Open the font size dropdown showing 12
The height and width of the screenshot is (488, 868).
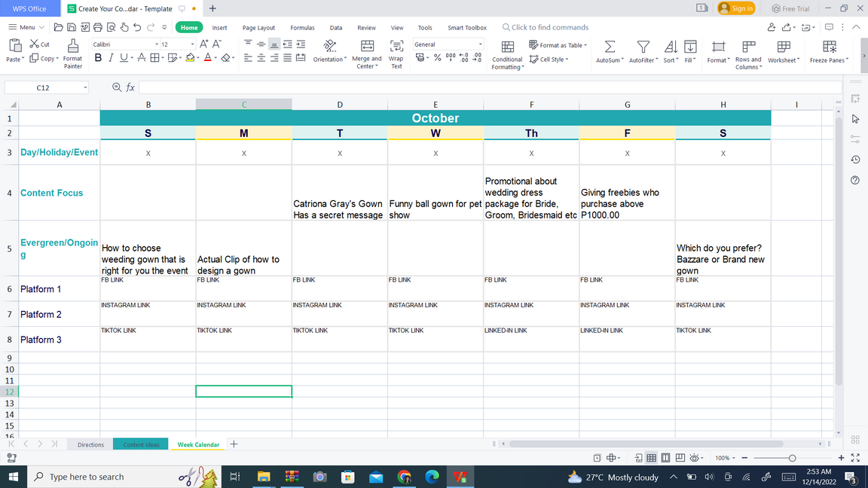[192, 44]
